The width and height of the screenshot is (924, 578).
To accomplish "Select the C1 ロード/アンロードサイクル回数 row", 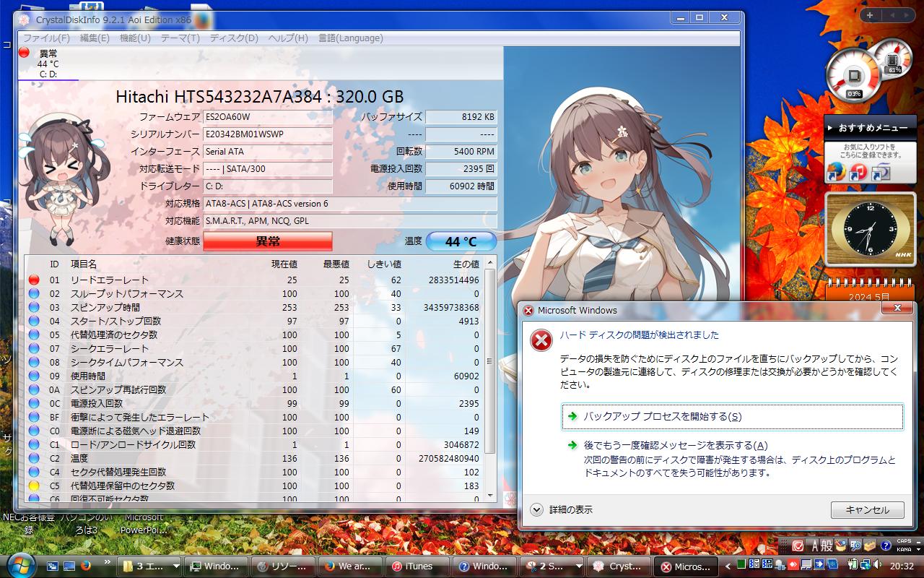I will coord(254,444).
